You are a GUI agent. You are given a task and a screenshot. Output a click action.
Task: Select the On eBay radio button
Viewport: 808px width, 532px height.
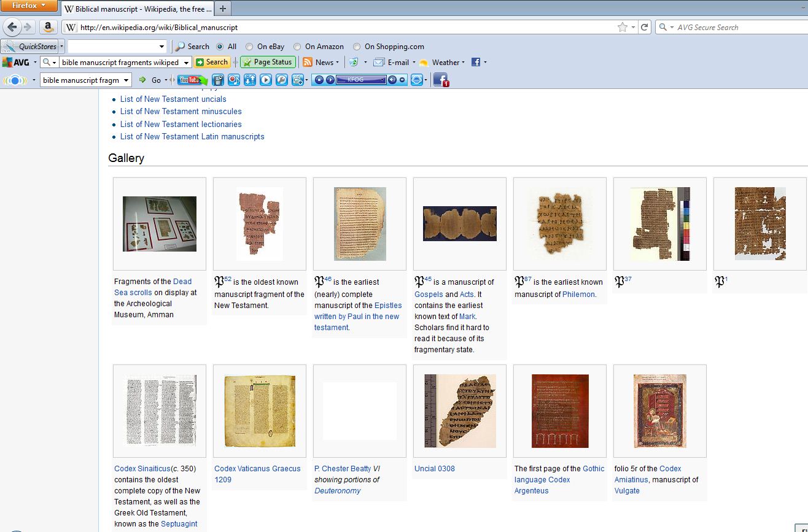point(249,47)
